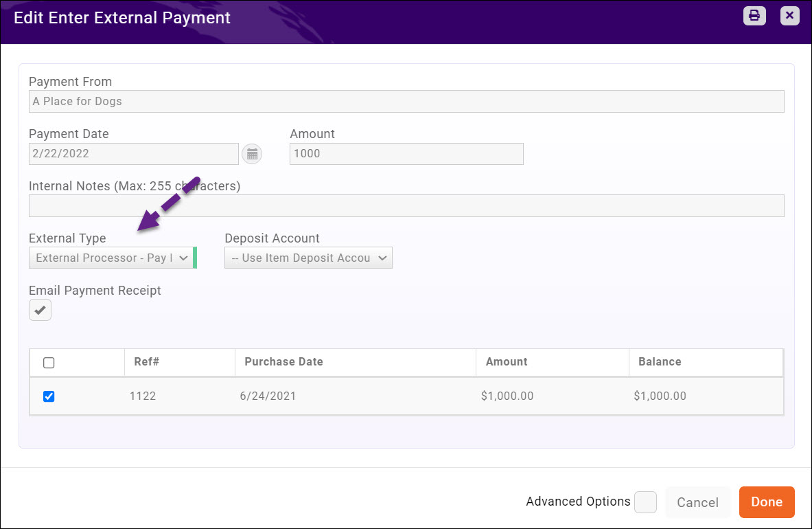This screenshot has height=529, width=812.
Task: Select the printer icon at top right
Action: click(x=754, y=15)
